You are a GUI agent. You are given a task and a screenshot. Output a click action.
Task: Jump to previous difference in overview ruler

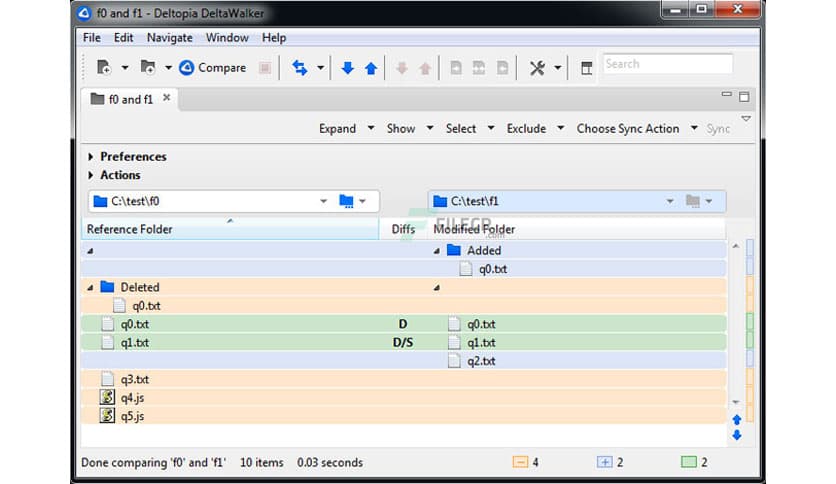click(x=737, y=420)
